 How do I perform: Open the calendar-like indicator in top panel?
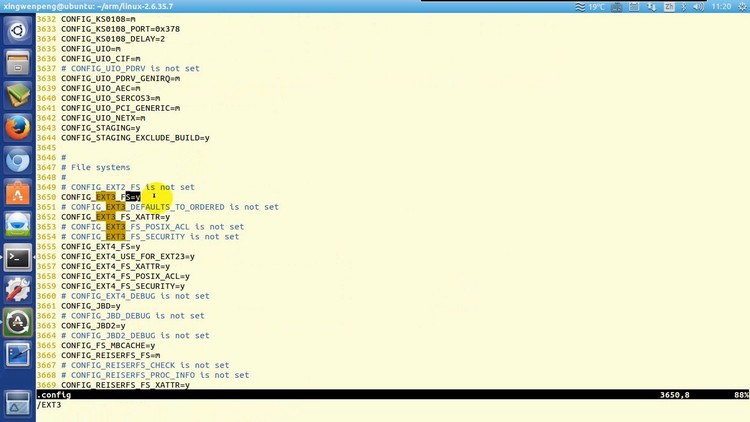634,7
